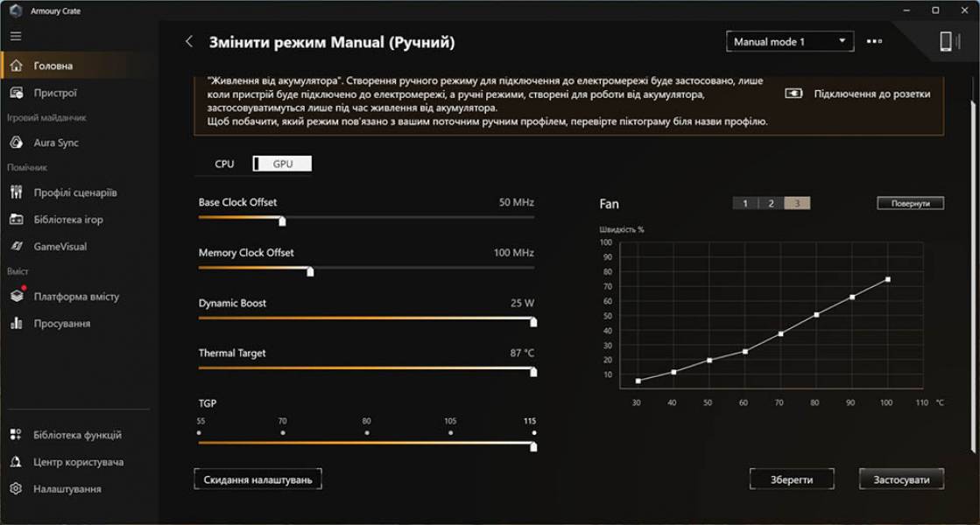
Task: Click the Застосувати button
Action: tap(900, 479)
